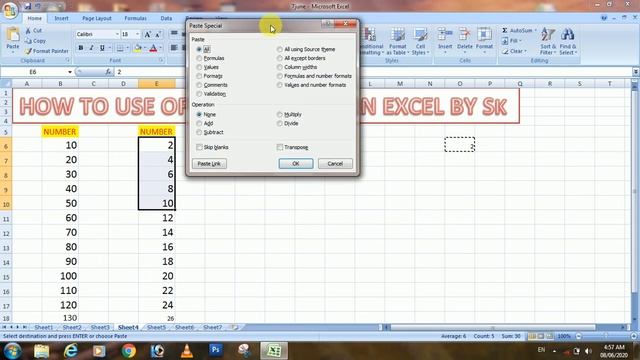Switch to the Page Layout tab
The height and width of the screenshot is (360, 640).
click(x=97, y=18)
